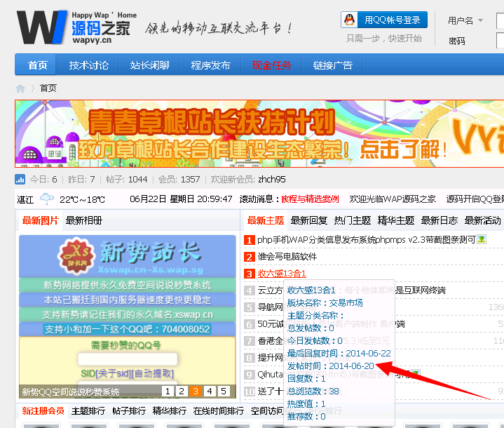
Task: Switch to 最新活动 tab
Action: tap(482, 221)
